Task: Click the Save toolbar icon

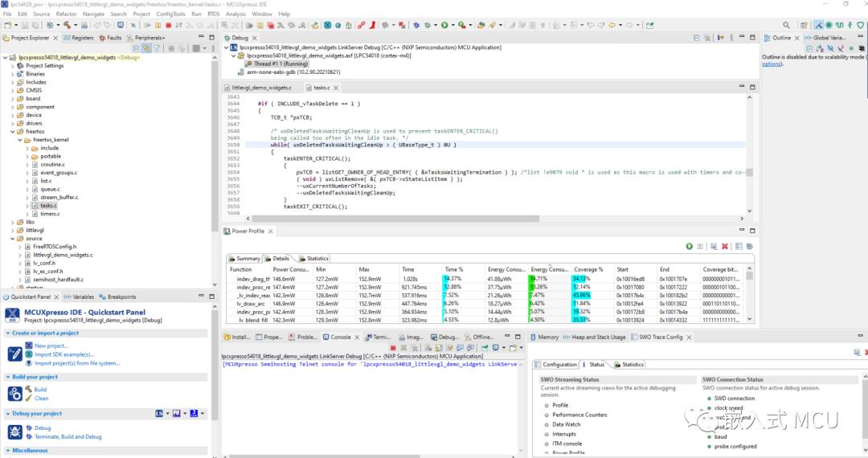Action: (26, 25)
